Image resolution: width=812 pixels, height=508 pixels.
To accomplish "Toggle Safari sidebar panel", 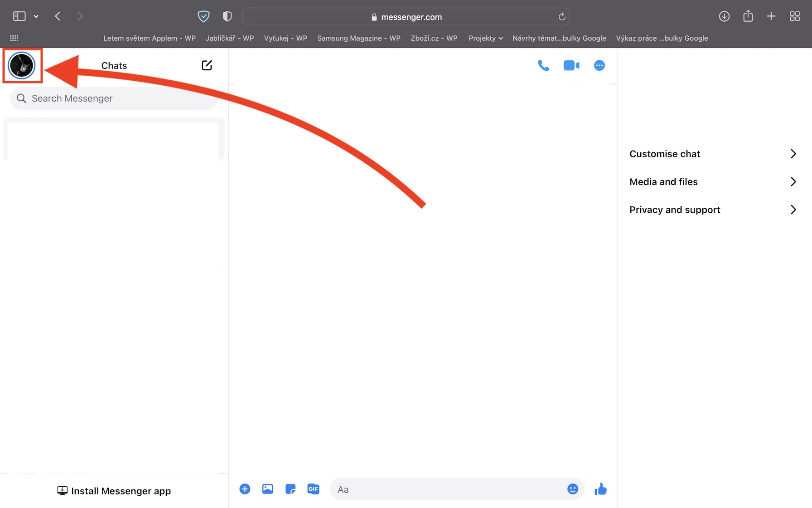I will click(19, 16).
